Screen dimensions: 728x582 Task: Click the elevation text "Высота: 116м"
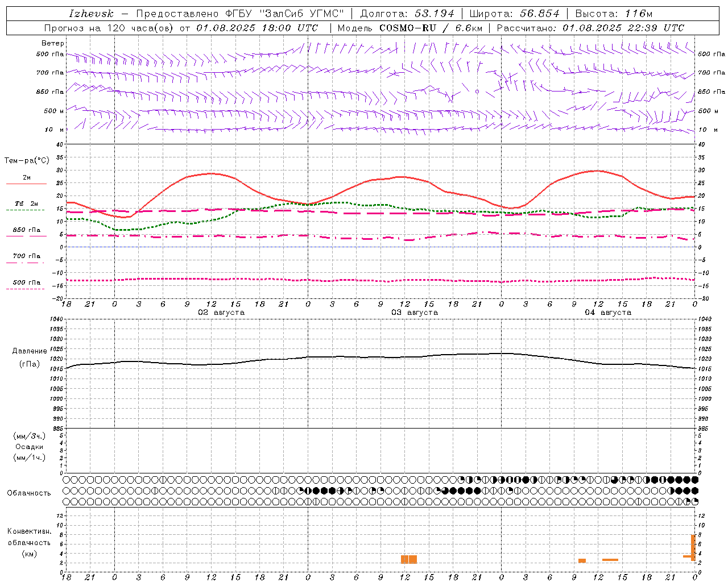click(x=614, y=14)
